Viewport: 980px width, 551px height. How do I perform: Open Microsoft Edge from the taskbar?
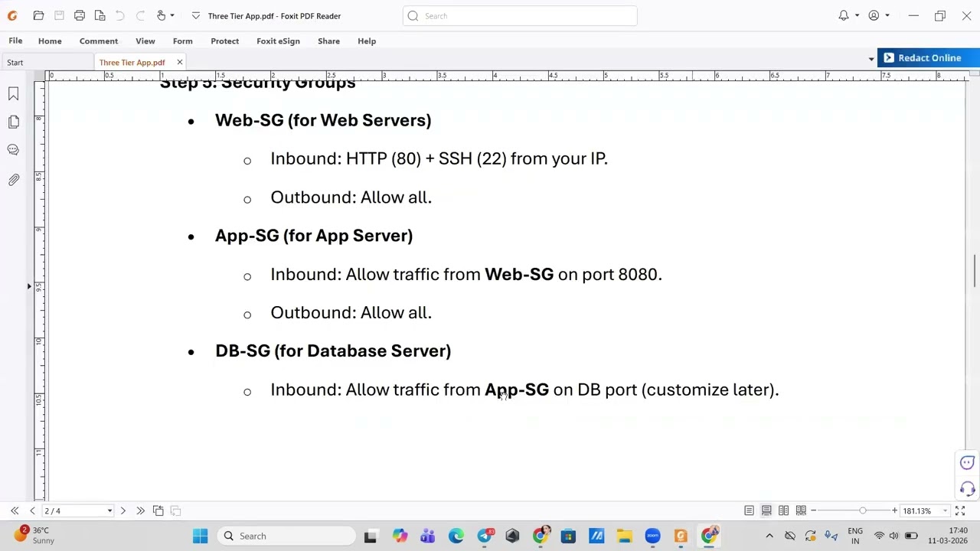click(x=456, y=536)
